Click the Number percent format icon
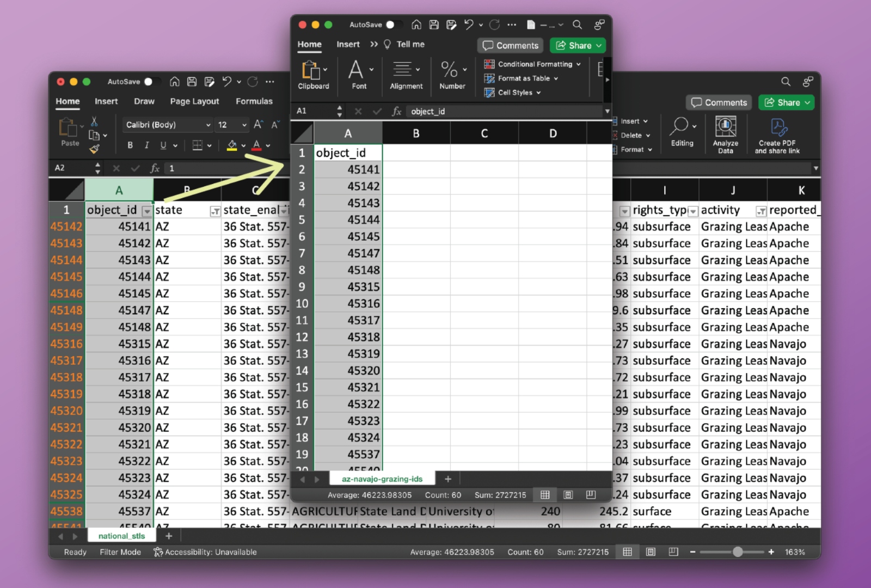This screenshot has width=871, height=588. 449,70
